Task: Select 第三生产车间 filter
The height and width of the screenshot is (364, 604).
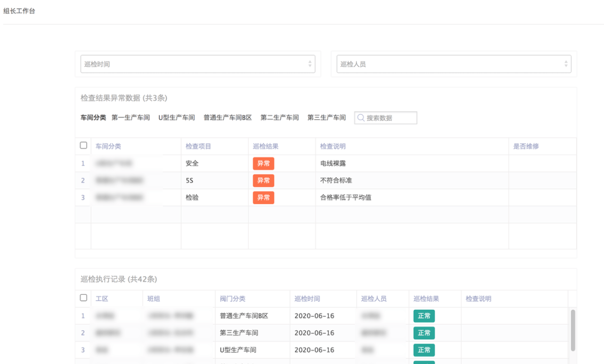Action: click(x=327, y=118)
